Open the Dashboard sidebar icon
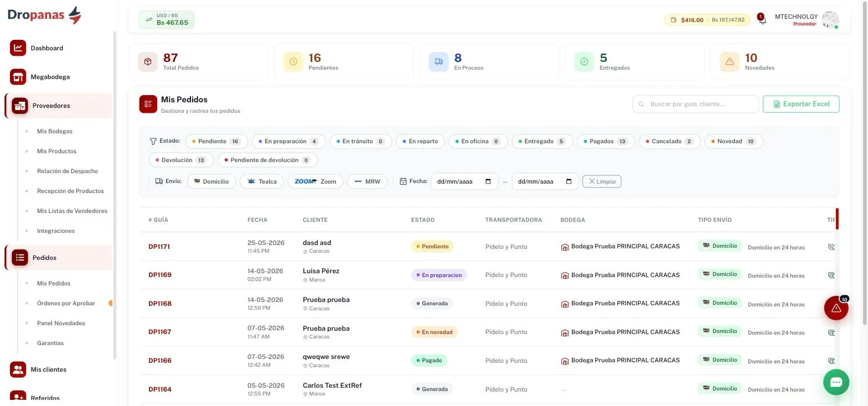This screenshot has height=406, width=868. pos(18,48)
